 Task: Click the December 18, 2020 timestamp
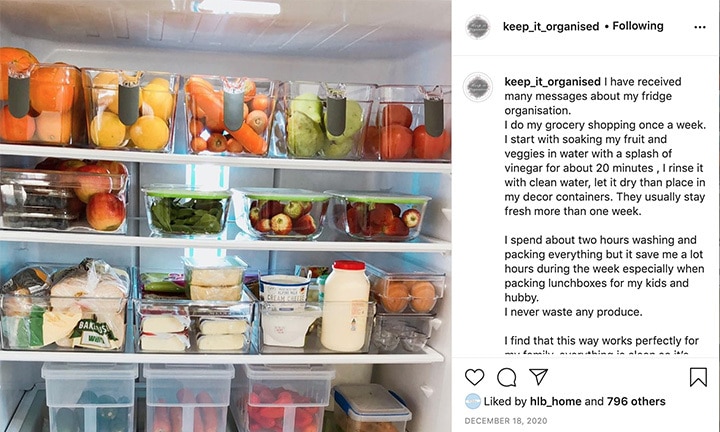coord(506,421)
